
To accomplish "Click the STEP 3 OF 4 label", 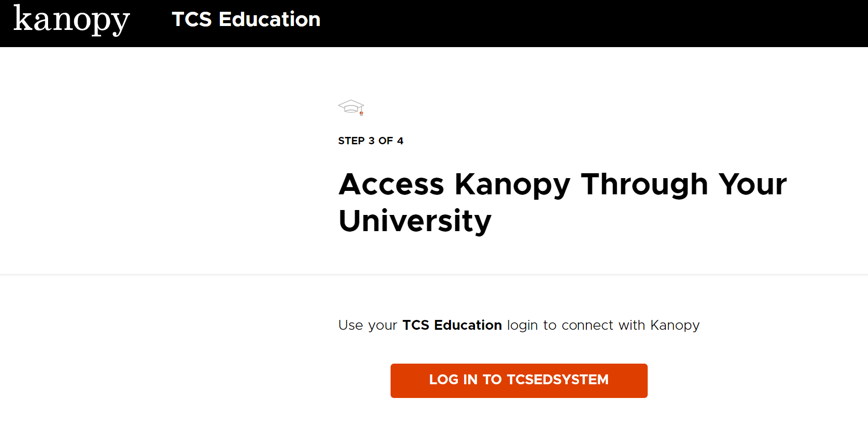I will click(x=370, y=141).
